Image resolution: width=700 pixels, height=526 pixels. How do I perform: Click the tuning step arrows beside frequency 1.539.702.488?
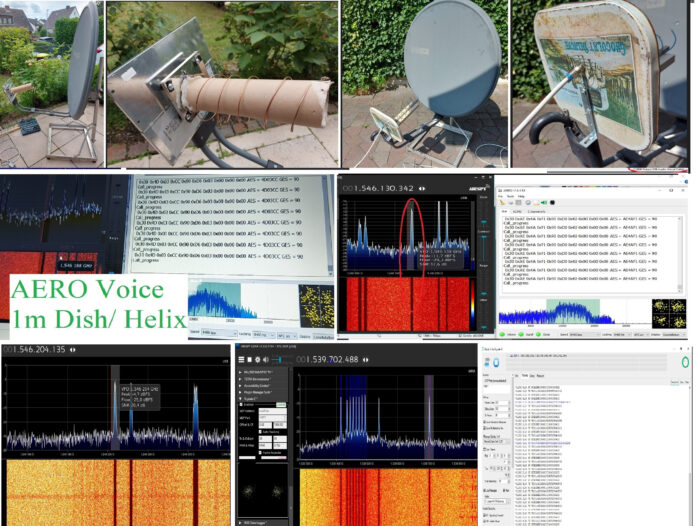tap(366, 359)
